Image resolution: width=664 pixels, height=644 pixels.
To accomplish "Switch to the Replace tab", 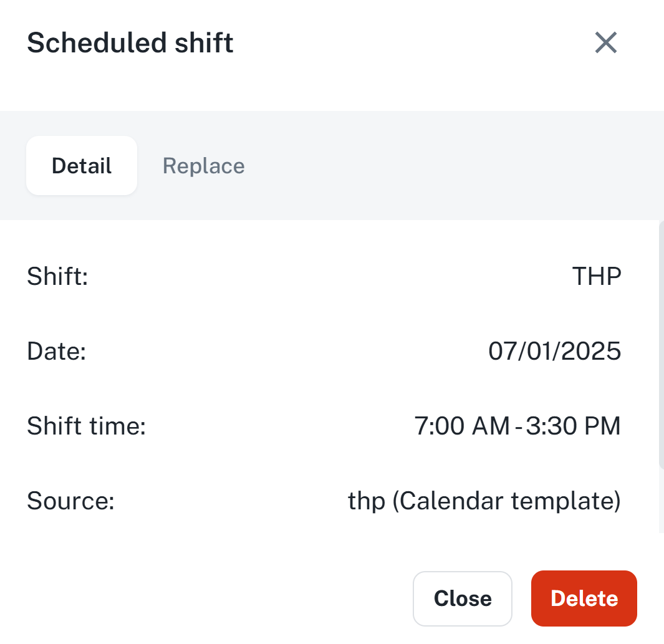I will click(x=203, y=166).
